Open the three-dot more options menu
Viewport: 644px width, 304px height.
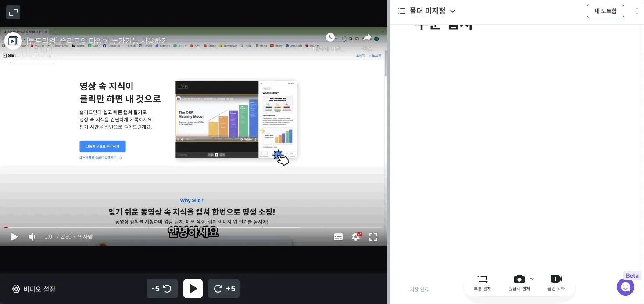(637, 11)
